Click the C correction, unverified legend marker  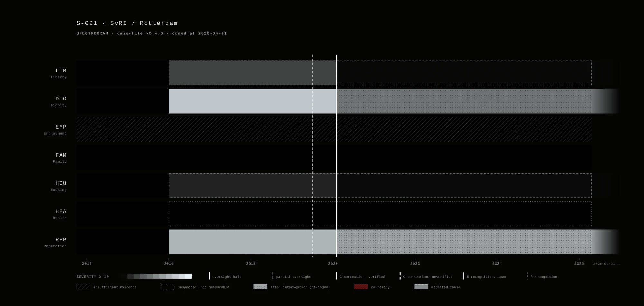pos(400,276)
